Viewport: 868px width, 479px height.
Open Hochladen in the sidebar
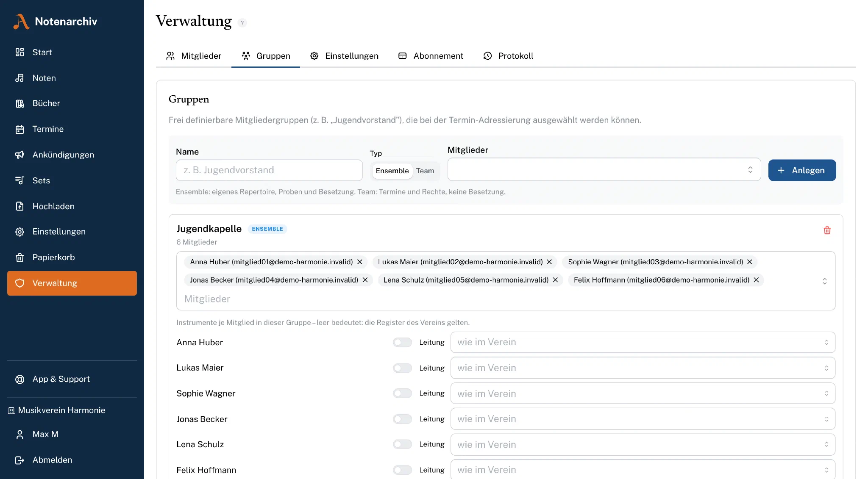[72, 206]
